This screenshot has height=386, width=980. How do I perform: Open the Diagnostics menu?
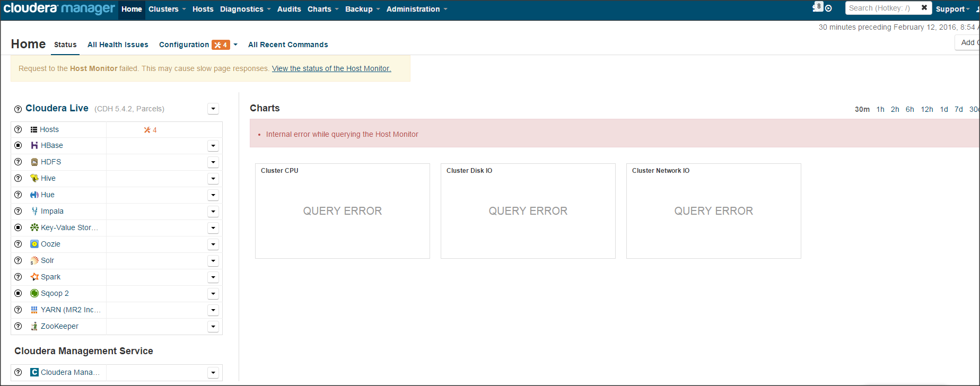click(245, 9)
